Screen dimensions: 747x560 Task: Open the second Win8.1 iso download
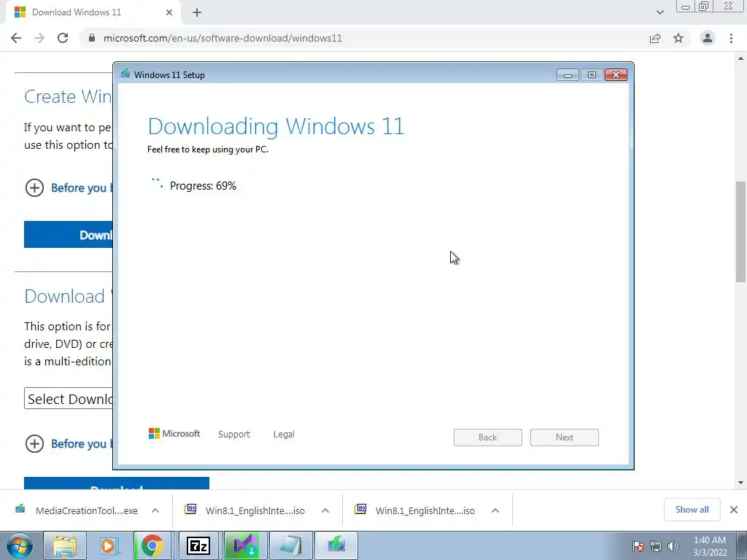point(415,510)
